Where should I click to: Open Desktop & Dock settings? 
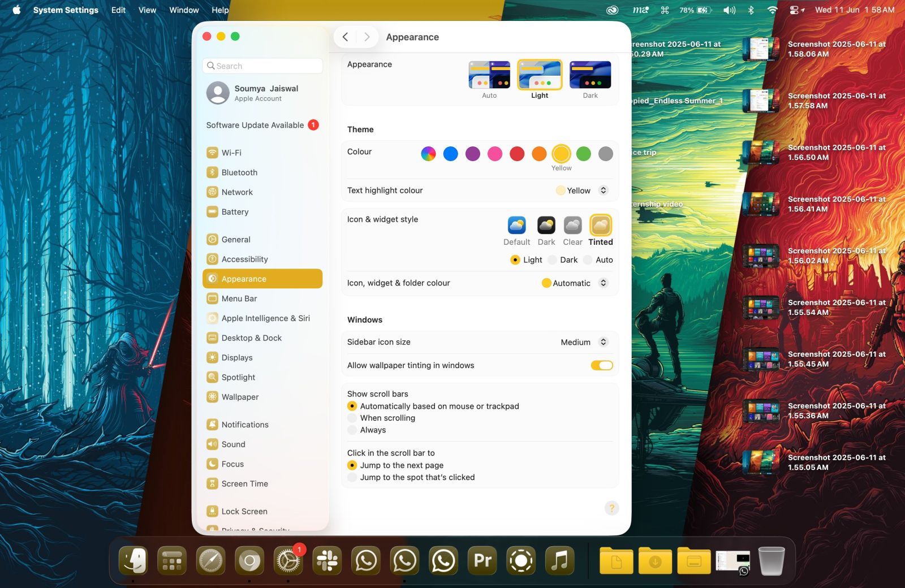click(x=262, y=338)
